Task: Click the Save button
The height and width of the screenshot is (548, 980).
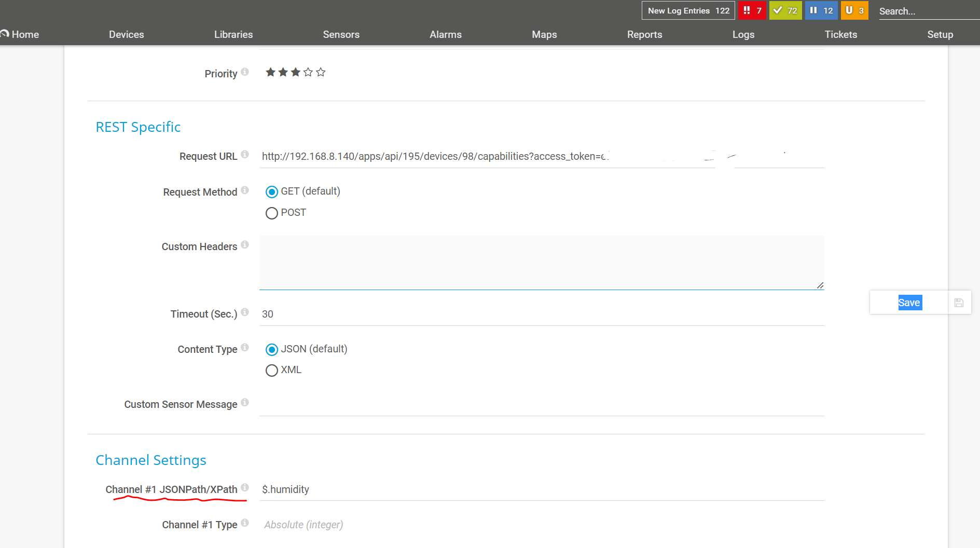Action: 909,303
